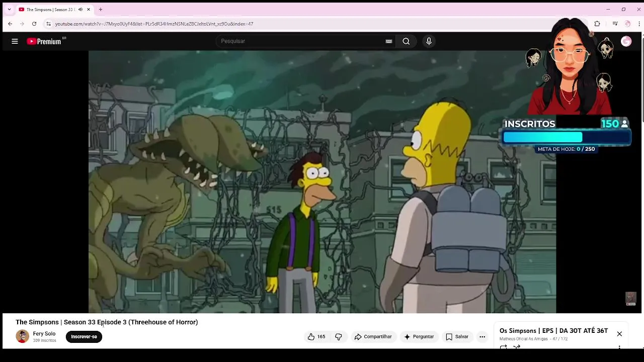
Task: Open a new browser tab
Action: [x=101, y=9]
